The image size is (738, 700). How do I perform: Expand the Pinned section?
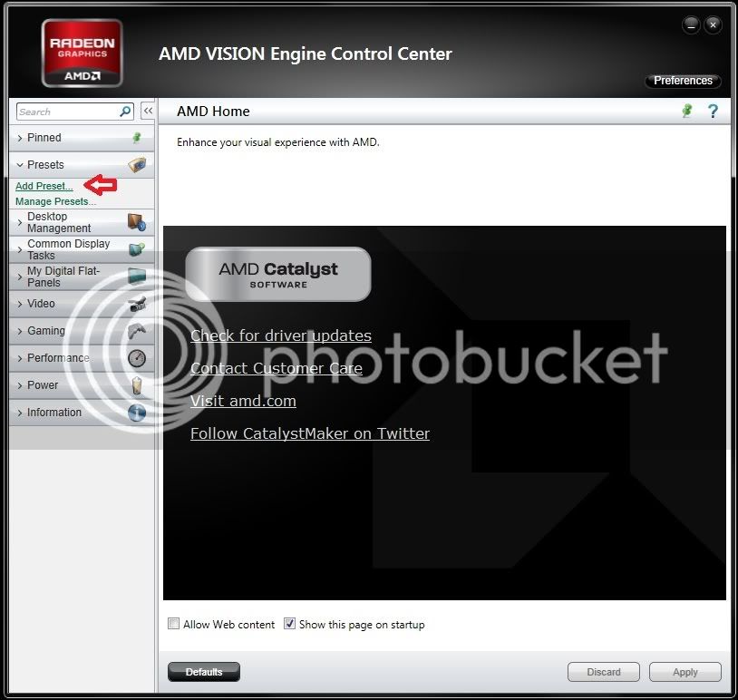click(82, 138)
